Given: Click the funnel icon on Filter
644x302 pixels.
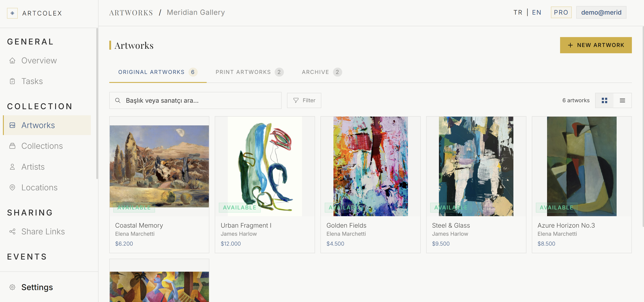Looking at the screenshot, I should click(296, 100).
